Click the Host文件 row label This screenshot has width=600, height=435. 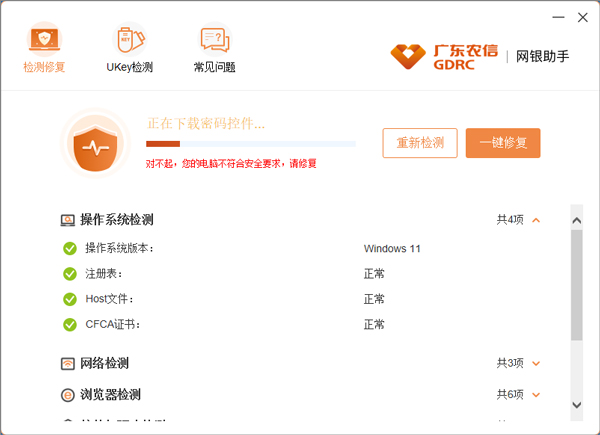point(109,299)
